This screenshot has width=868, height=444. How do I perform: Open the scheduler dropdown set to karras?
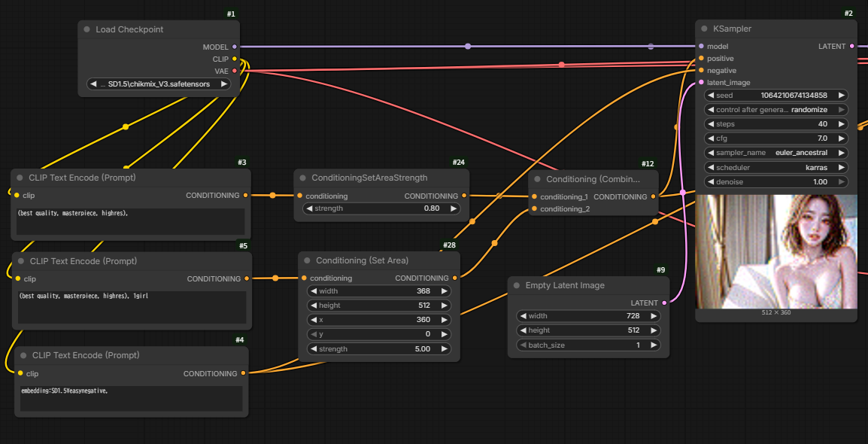click(776, 167)
